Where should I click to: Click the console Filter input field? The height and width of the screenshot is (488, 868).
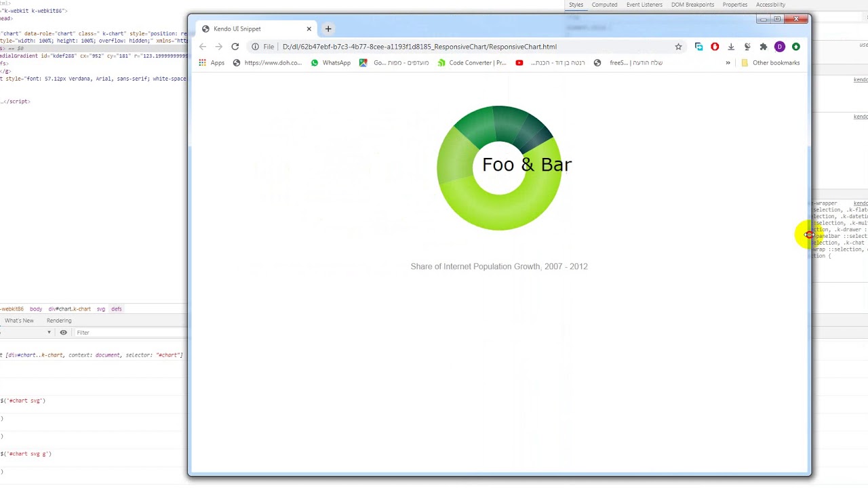[x=129, y=333]
